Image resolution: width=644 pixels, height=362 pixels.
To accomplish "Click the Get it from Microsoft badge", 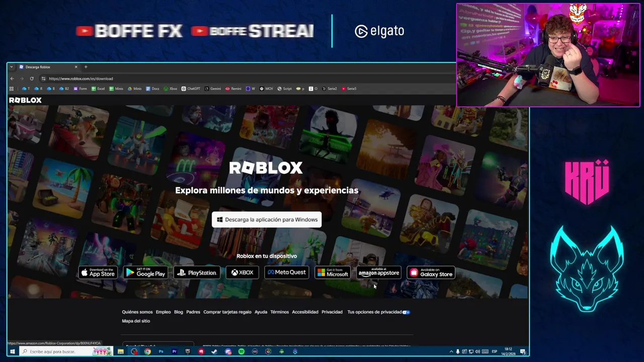I will point(333,273).
